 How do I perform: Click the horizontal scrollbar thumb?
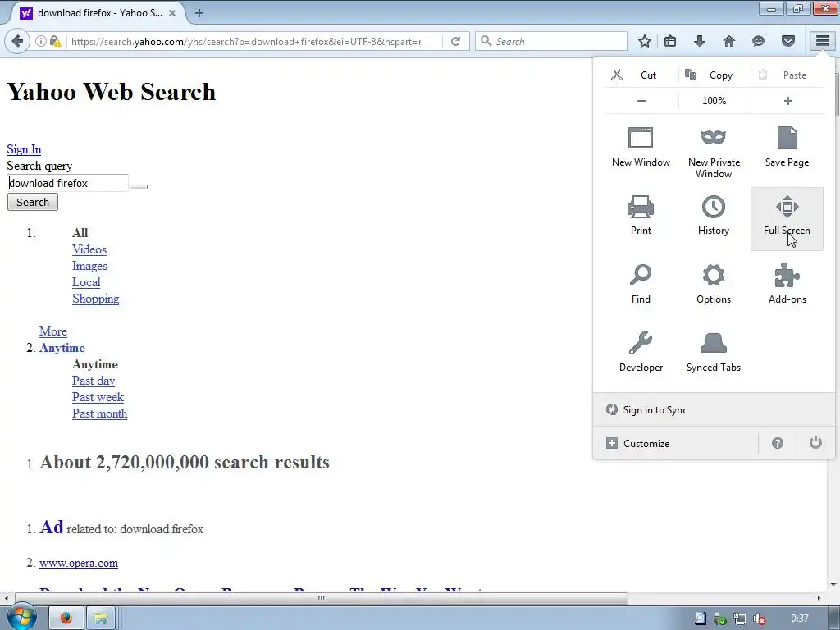[322, 598]
